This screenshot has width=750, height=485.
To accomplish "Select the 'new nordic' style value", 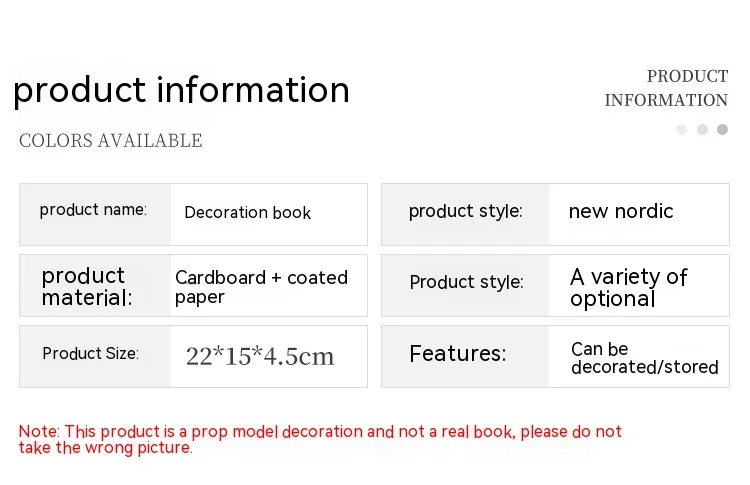I will [x=621, y=211].
